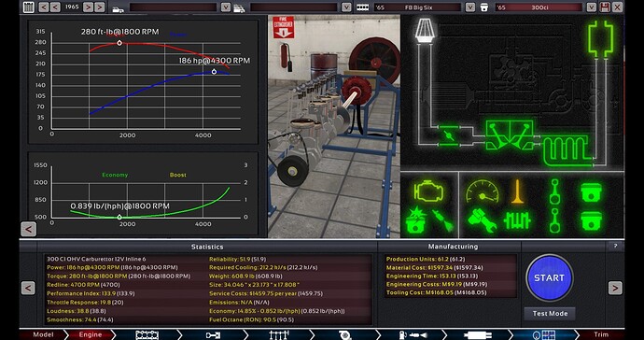Go to the turbocharger design tab
The height and width of the screenshot is (340, 644).
tap(346, 335)
